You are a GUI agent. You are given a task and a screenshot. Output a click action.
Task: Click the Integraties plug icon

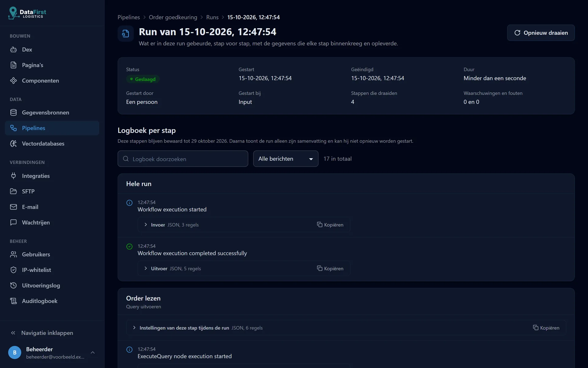coord(13,176)
